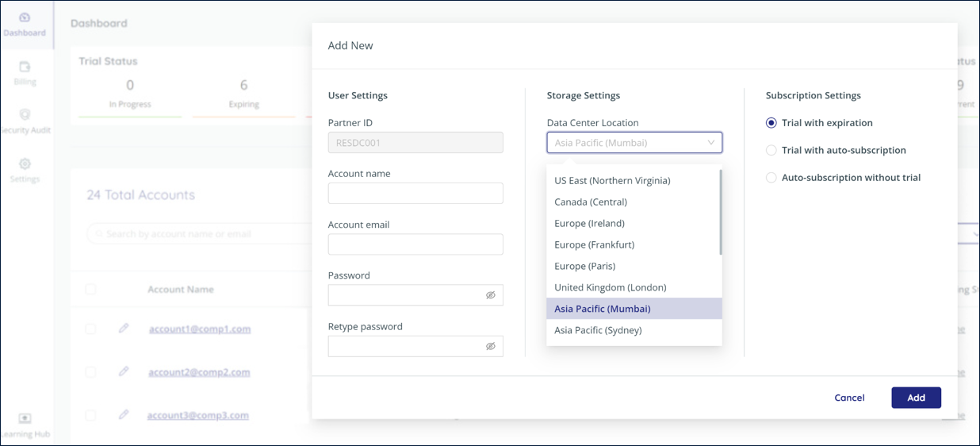Click the Password input field
Image resolution: width=980 pixels, height=446 pixels.
pyautogui.click(x=415, y=294)
